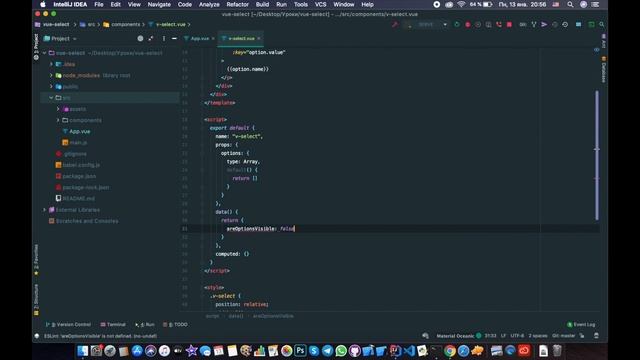The height and width of the screenshot is (360, 640).
Task: Open the Version Control tool window
Action: pyautogui.click(x=68, y=324)
